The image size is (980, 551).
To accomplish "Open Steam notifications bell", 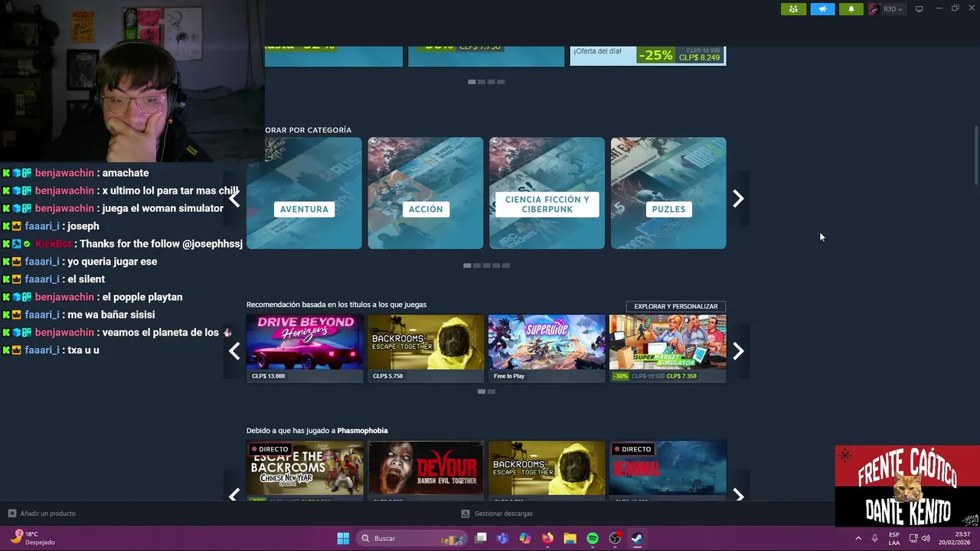I will coord(851,9).
